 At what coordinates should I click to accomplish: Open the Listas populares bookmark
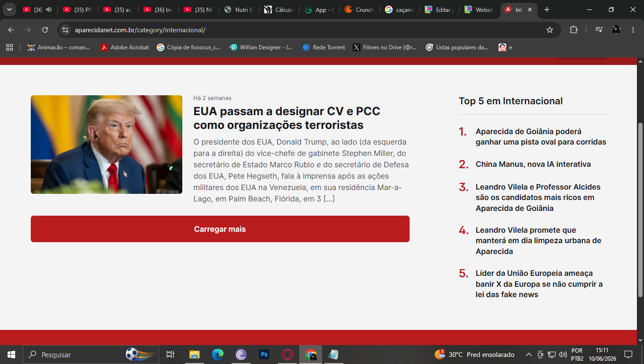click(x=457, y=47)
